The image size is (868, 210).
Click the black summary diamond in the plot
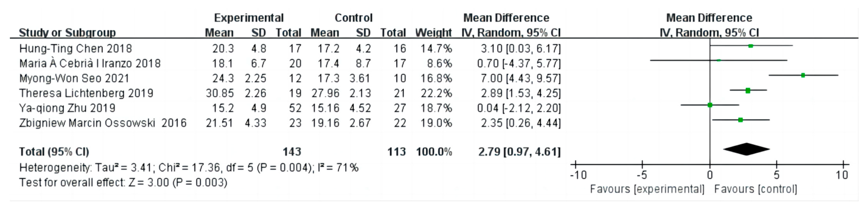[x=746, y=149]
